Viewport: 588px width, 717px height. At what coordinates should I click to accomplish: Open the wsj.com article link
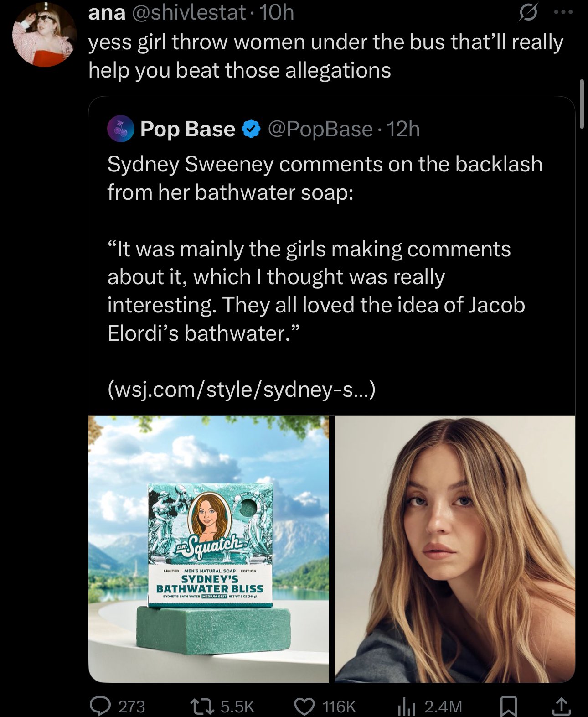point(242,389)
